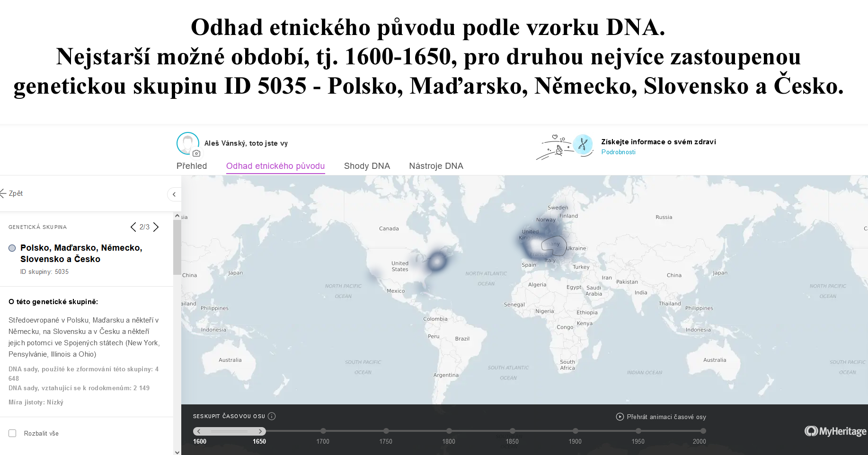Image resolution: width=868 pixels, height=455 pixels.
Task: Select the 1800 timeline marker
Action: (x=449, y=431)
